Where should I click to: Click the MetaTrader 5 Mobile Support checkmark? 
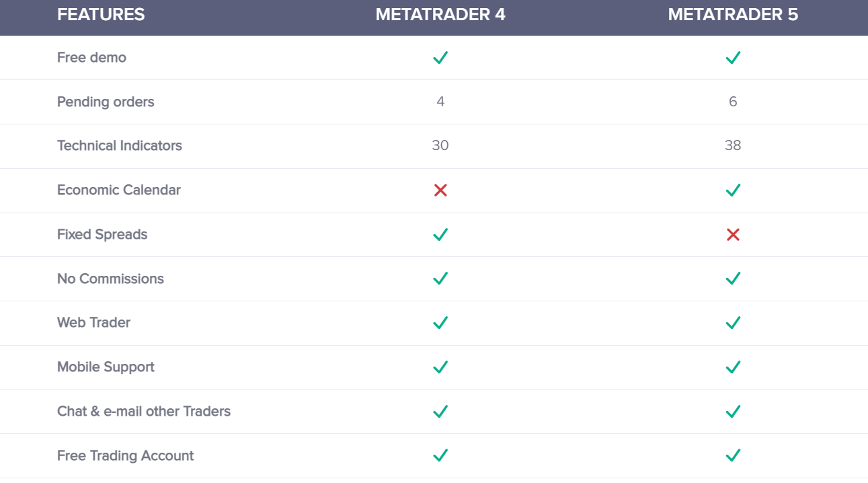(733, 367)
